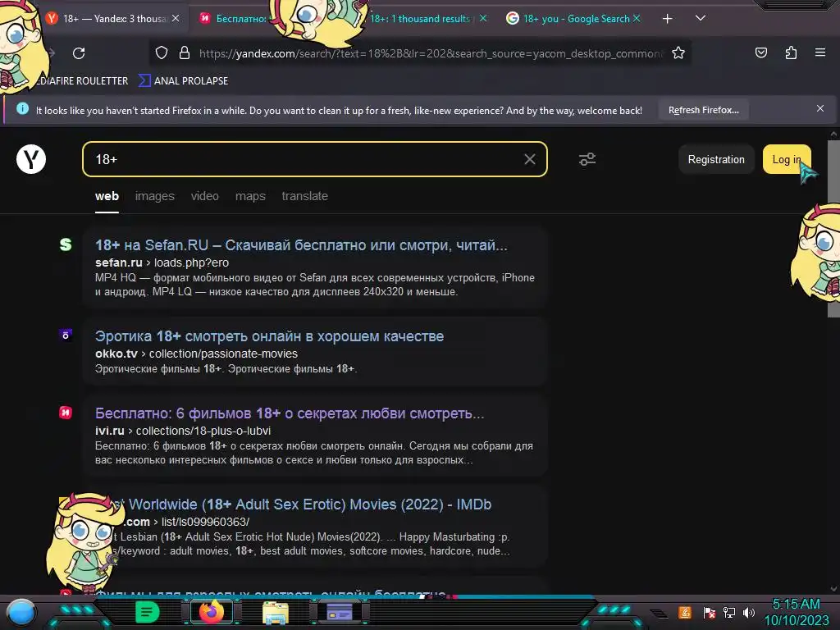This screenshot has height=630, width=840.
Task: Close the Yandex 18+ tab
Action: 176,18
